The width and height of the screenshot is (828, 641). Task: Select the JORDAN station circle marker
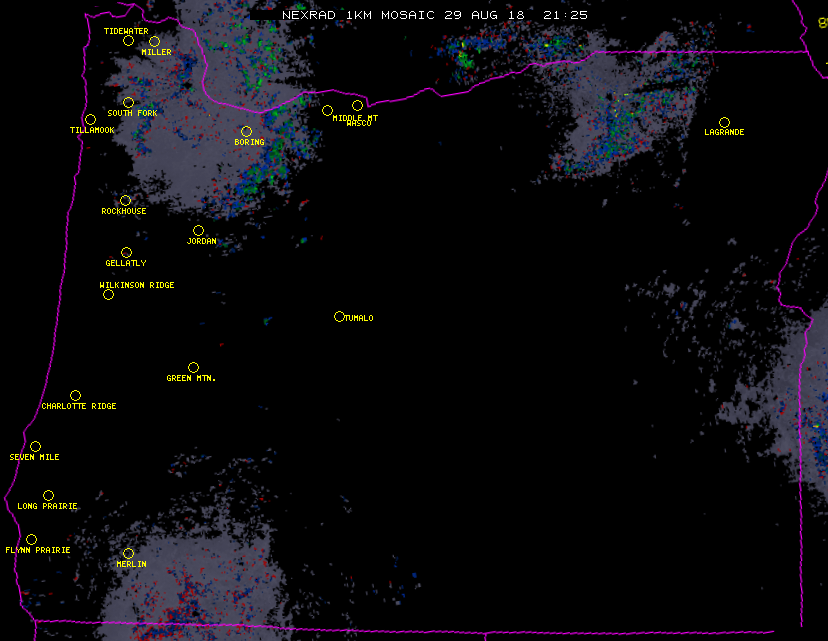198,230
